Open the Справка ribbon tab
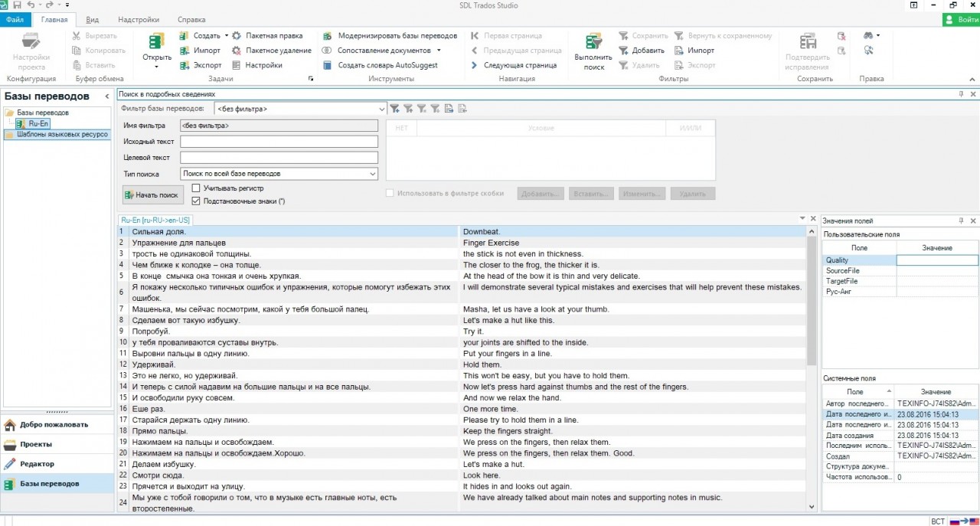Screen dimensions: 980x526 point(191,20)
